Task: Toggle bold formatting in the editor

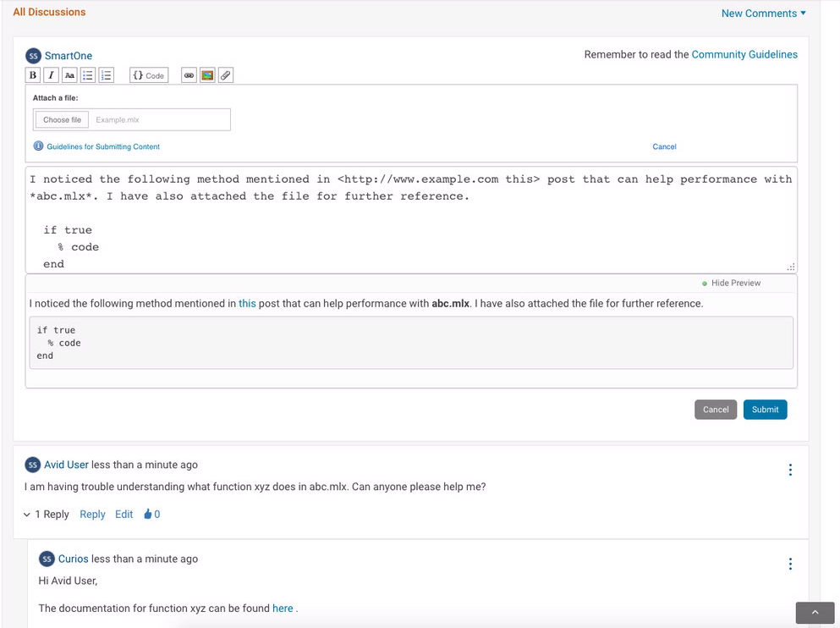Action: [x=33, y=75]
